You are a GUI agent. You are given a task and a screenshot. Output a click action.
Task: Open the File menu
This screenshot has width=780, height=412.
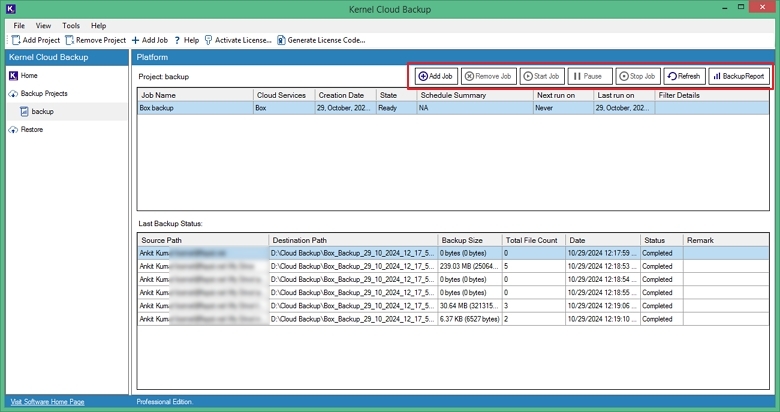[x=19, y=25]
